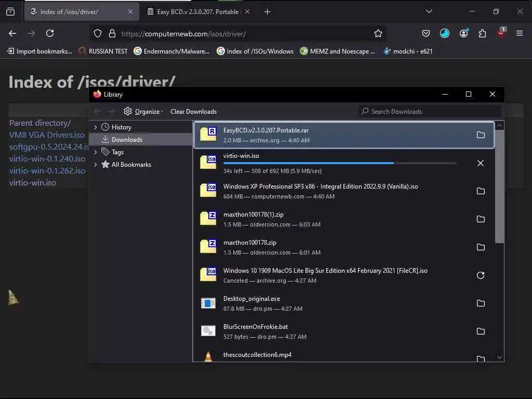The height and width of the screenshot is (399, 532).
Task: Select Downloads in Library sidebar
Action: (x=141, y=139)
